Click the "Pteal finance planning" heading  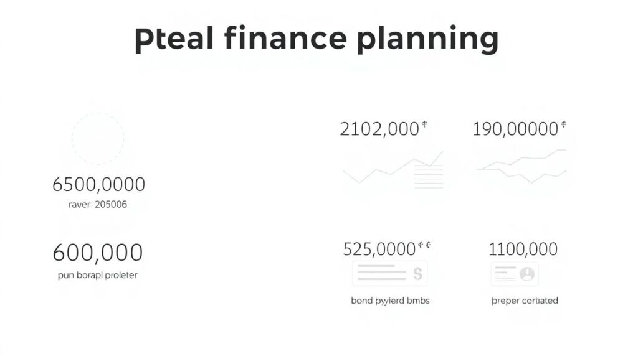(x=317, y=39)
